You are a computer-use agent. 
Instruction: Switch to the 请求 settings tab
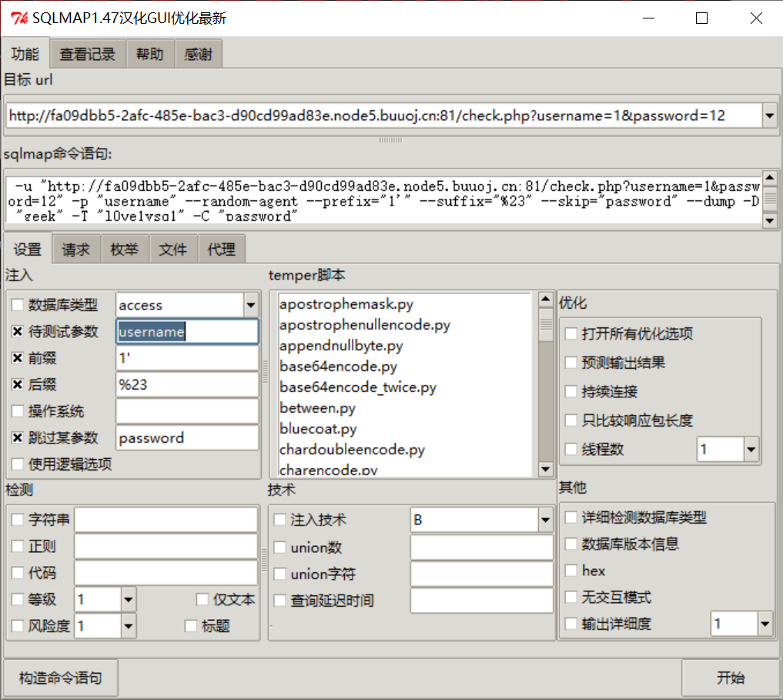pyautogui.click(x=76, y=250)
